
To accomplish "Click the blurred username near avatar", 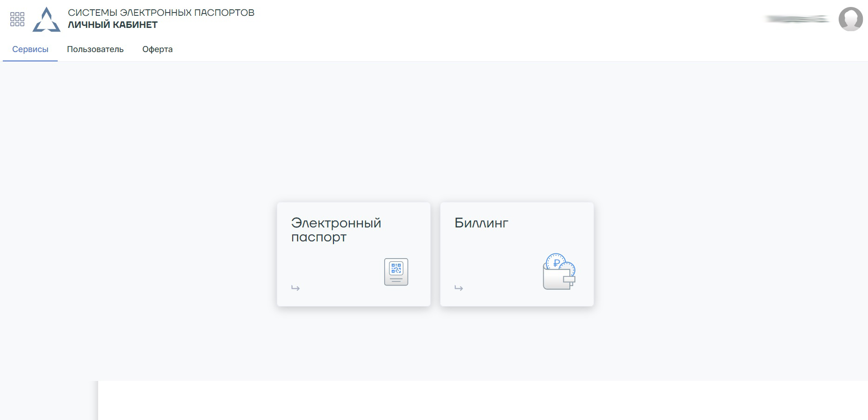I will tap(797, 19).
